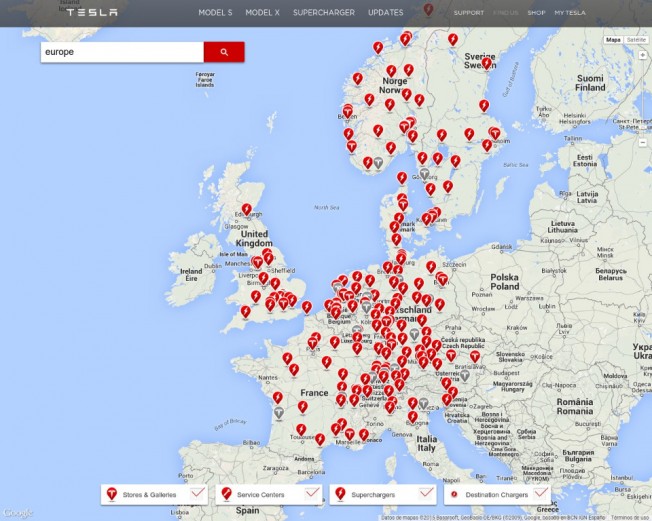
Task: Zoom out the map with minus button
Action: tap(641, 143)
